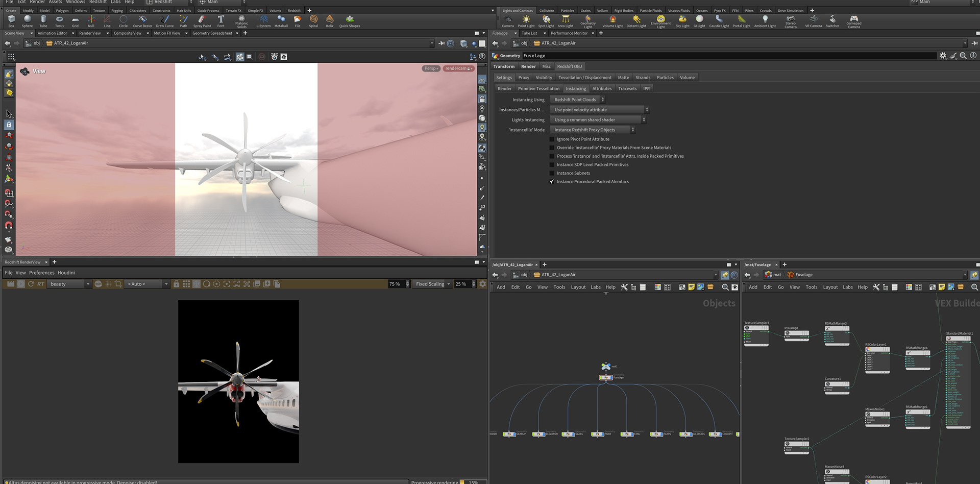Viewport: 980px width, 484px height.
Task: Uncheck Instance Procedural Packed Alembics
Action: [552, 182]
